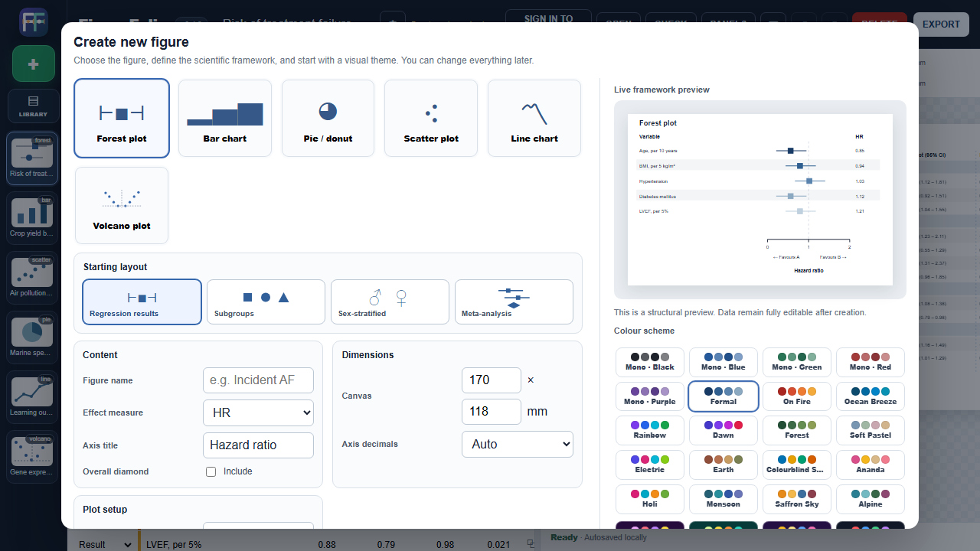Open the Crop yield bar figure thumbnail

tap(33, 218)
